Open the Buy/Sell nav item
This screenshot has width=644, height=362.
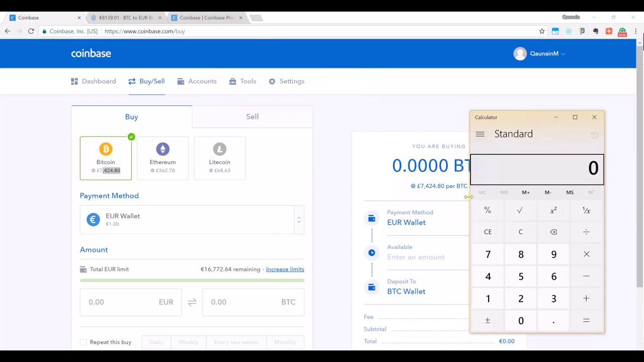146,81
